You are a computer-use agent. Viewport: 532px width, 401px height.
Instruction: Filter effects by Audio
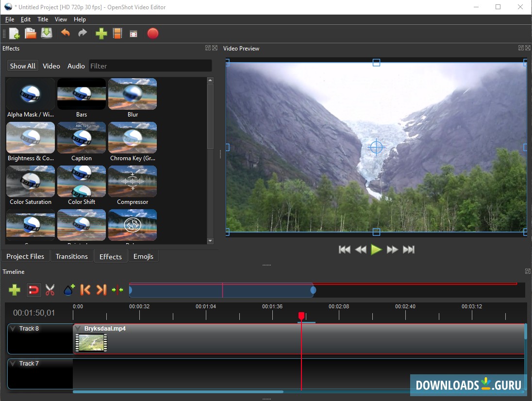[x=76, y=66]
